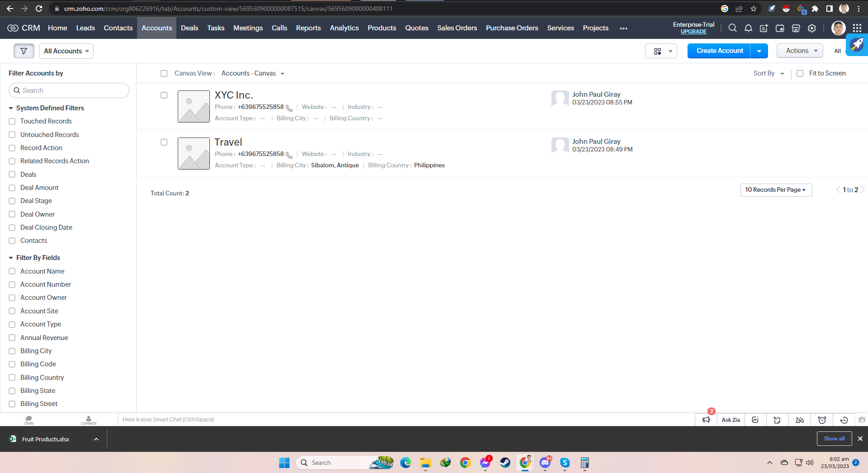
Task: Open the Reports tab
Action: (x=308, y=28)
